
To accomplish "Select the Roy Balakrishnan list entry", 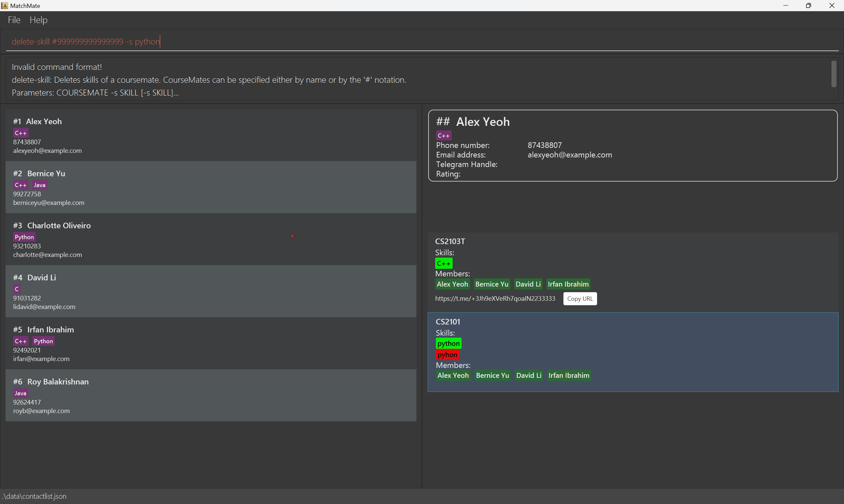I will [211, 395].
